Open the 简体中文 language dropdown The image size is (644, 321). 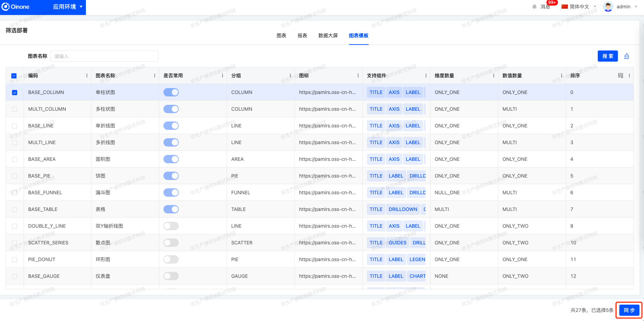click(583, 7)
